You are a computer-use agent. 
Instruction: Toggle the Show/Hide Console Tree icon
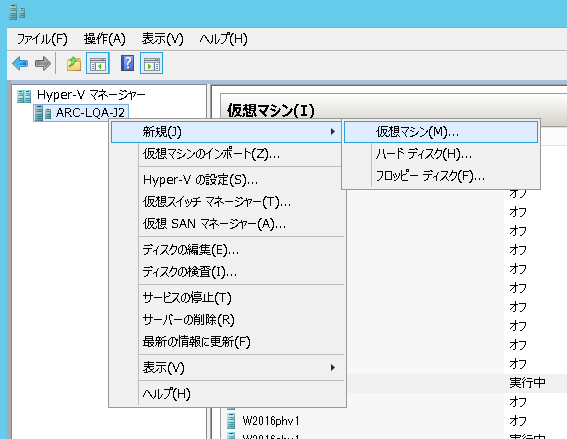[98, 64]
